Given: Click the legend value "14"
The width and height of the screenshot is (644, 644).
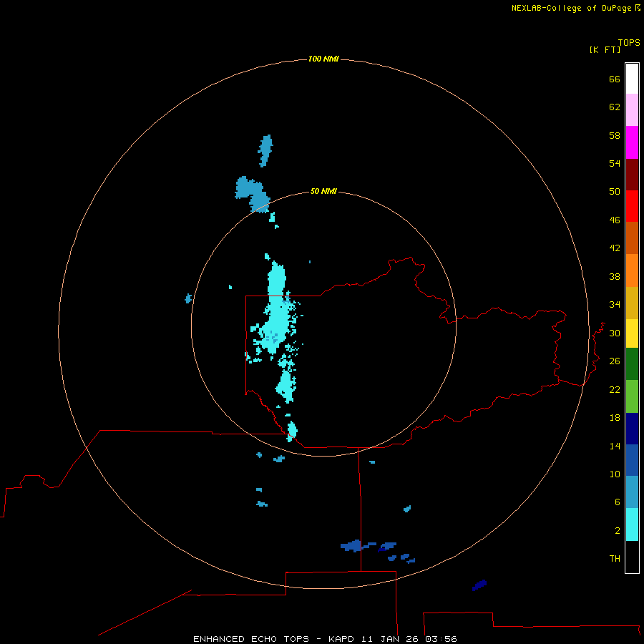Looking at the screenshot, I should [615, 446].
